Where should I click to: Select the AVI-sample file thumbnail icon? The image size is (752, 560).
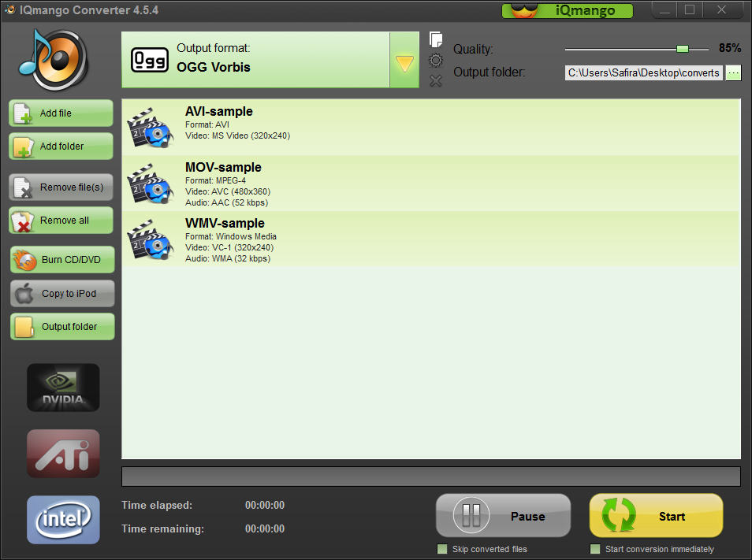(x=150, y=128)
